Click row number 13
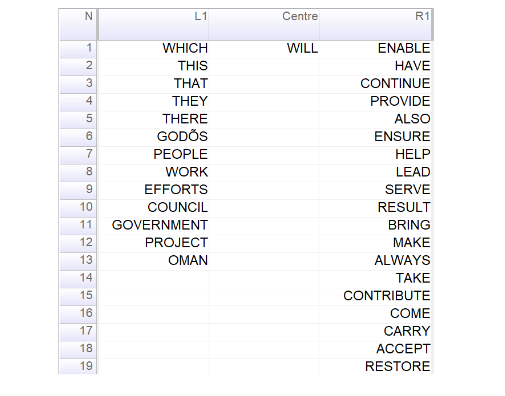This screenshot has width=505, height=396. point(78,260)
